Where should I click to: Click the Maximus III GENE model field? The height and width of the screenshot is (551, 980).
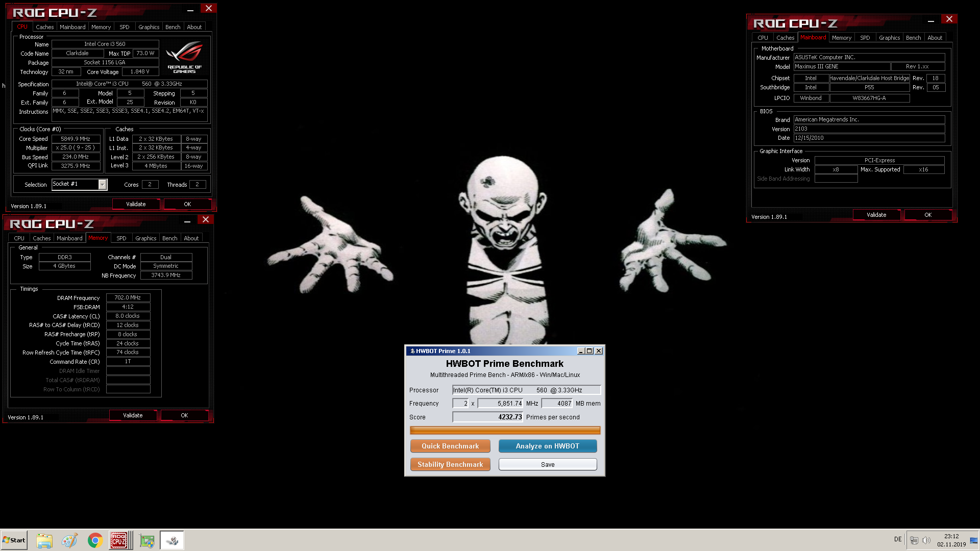(x=842, y=66)
